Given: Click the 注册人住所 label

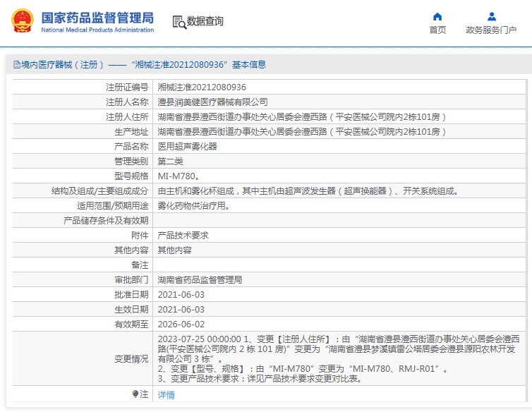Looking at the screenshot, I should click(127, 117).
